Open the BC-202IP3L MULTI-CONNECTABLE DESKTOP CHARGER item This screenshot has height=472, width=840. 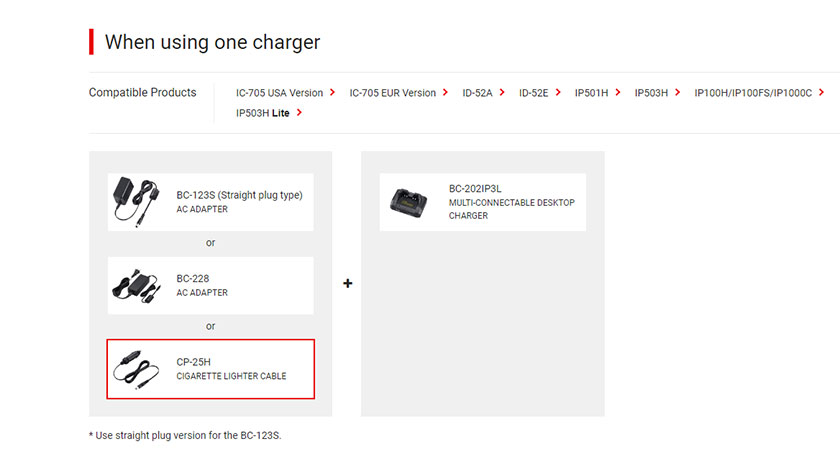point(483,202)
